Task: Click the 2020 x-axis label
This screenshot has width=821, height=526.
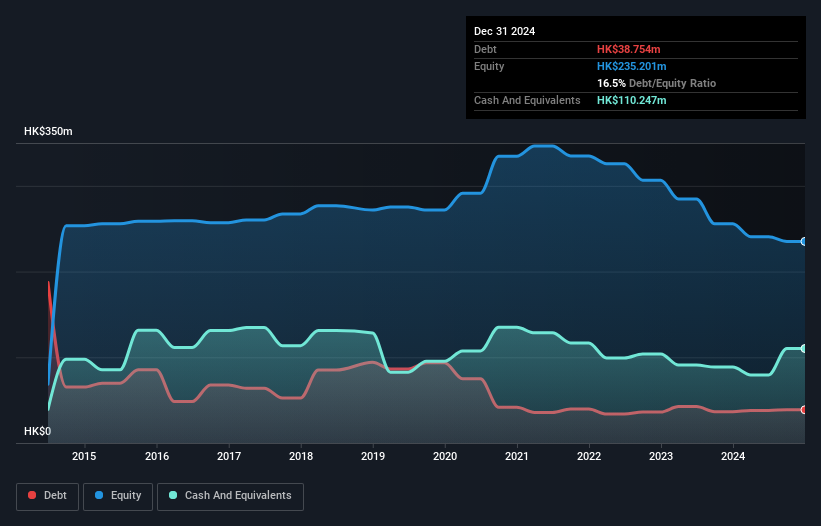Action: coord(445,456)
